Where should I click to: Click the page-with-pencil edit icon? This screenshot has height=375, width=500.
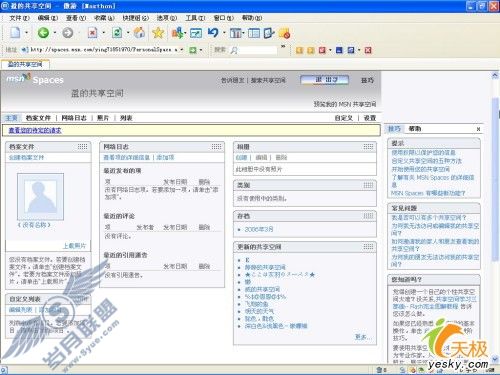point(269,33)
